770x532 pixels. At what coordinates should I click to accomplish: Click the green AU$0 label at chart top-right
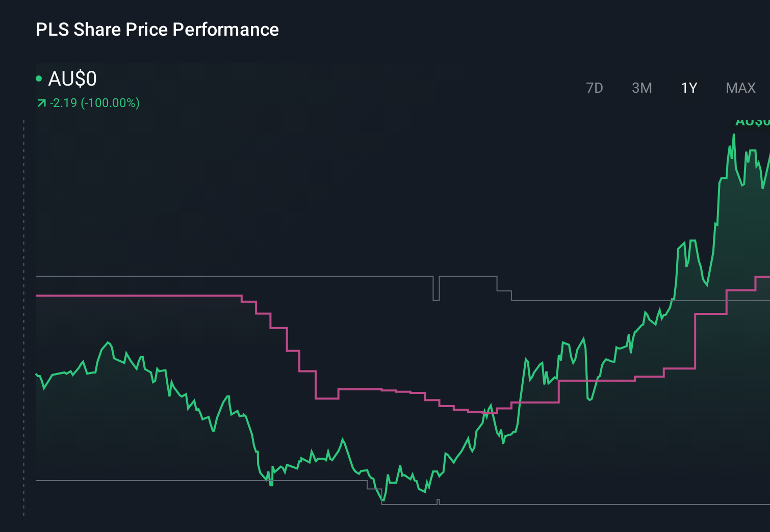coord(753,122)
